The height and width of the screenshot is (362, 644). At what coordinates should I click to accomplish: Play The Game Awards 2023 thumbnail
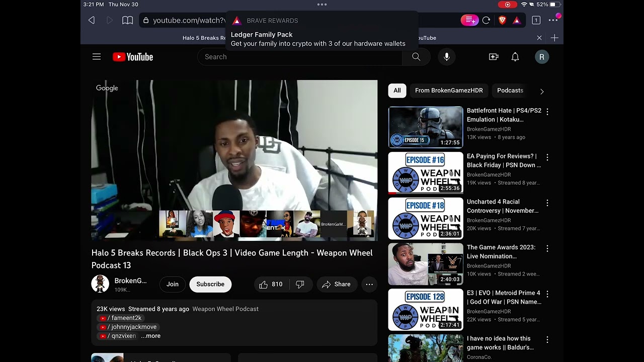point(426,264)
